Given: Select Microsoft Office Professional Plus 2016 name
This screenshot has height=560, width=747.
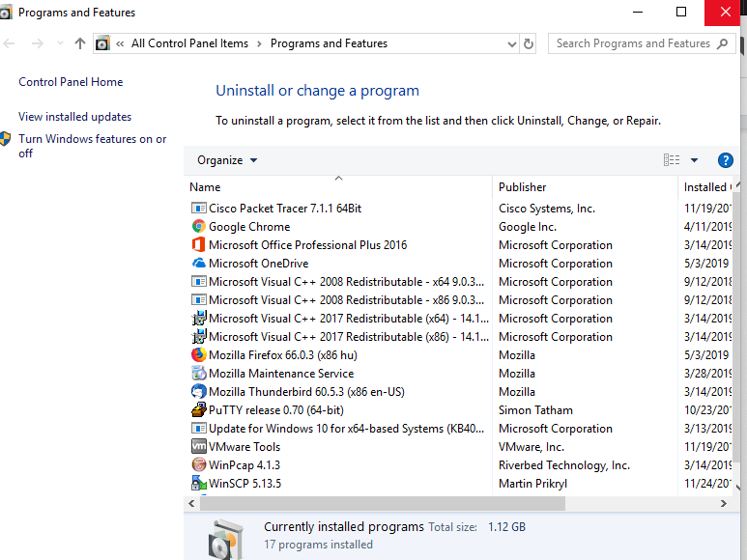Looking at the screenshot, I should point(307,245).
